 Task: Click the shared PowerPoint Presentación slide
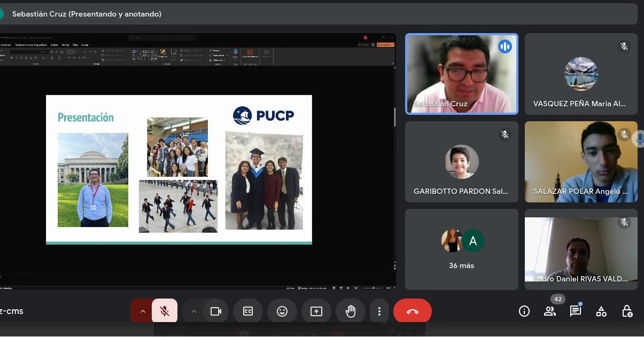click(x=179, y=169)
